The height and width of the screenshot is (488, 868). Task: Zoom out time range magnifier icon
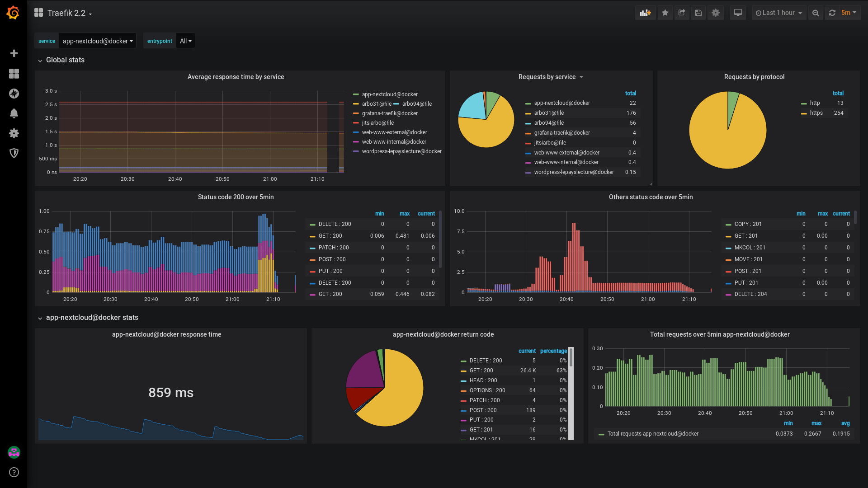(816, 13)
